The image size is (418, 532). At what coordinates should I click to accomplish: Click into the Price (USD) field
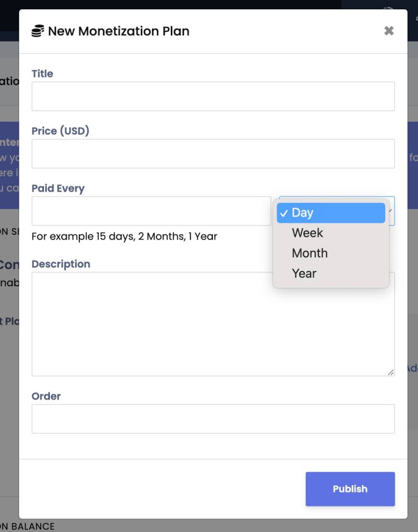213,154
